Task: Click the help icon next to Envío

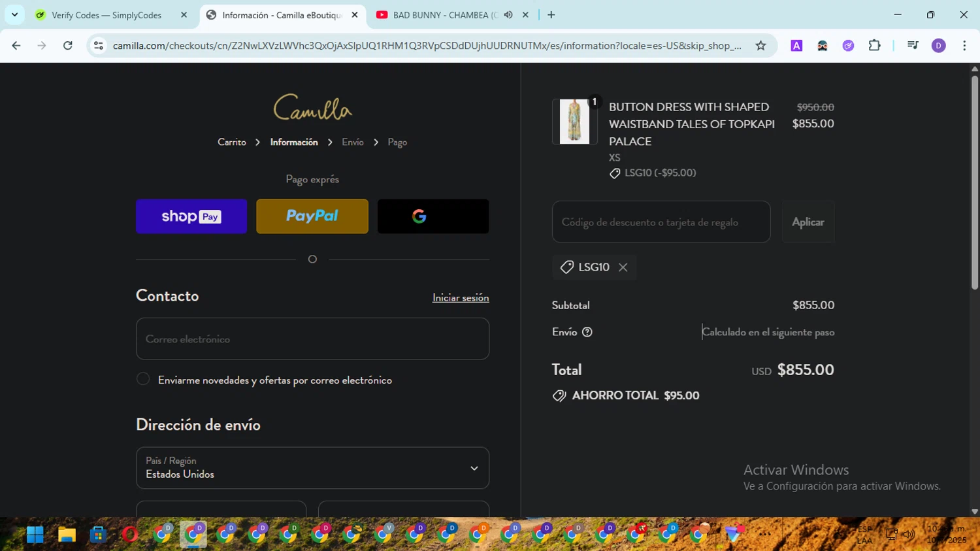Action: 587,332
